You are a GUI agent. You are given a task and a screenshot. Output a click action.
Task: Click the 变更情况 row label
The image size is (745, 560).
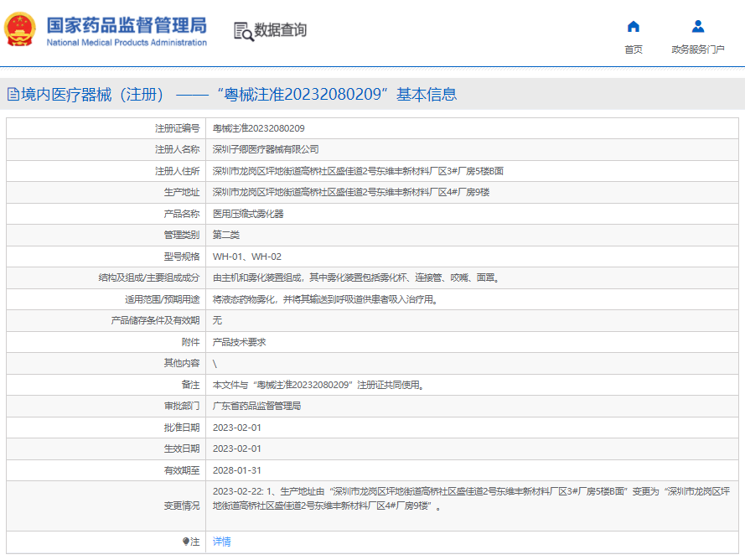tap(182, 506)
